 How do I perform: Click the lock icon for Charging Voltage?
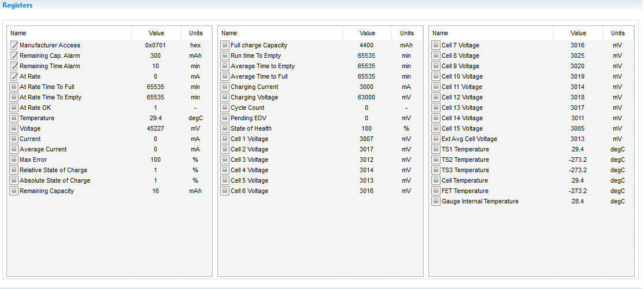(225, 97)
